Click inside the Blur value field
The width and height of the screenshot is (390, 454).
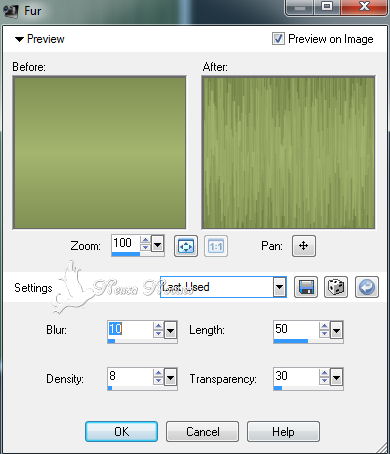tap(131, 329)
